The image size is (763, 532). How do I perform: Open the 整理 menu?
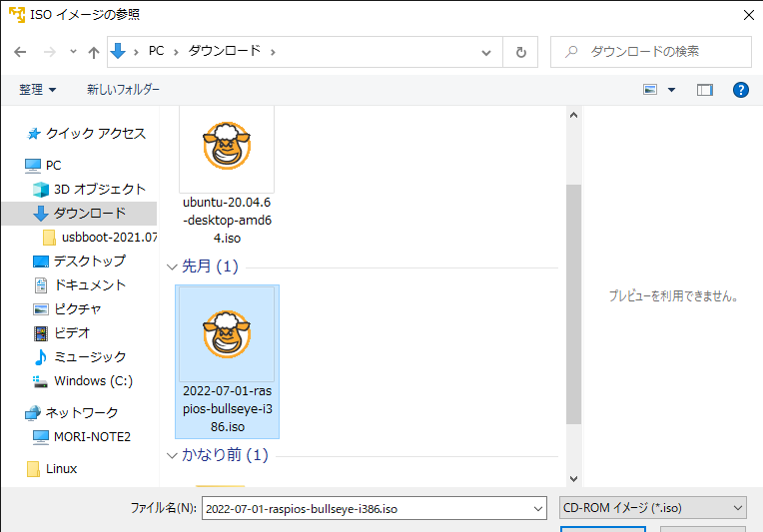click(38, 90)
